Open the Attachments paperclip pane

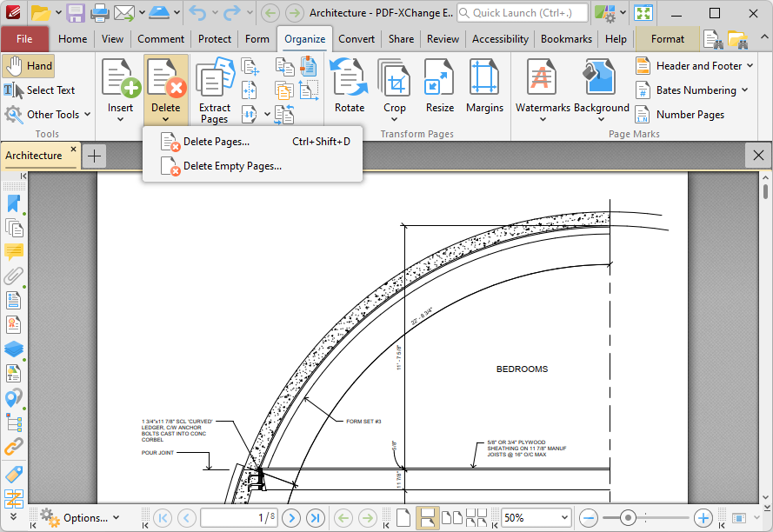(x=14, y=276)
